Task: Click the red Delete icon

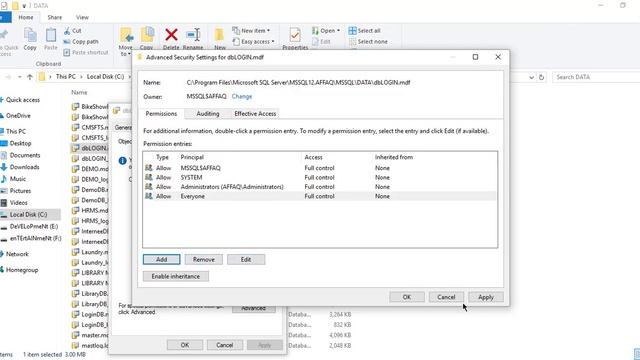Action: [171, 35]
